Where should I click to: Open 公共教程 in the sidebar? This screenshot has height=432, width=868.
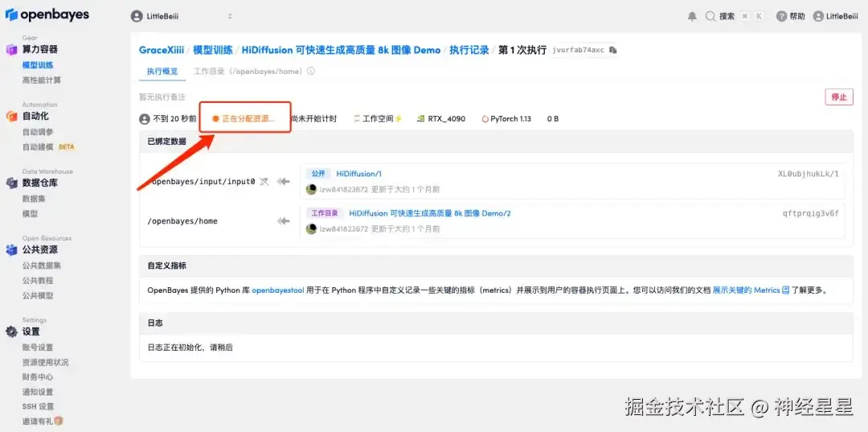click(39, 280)
